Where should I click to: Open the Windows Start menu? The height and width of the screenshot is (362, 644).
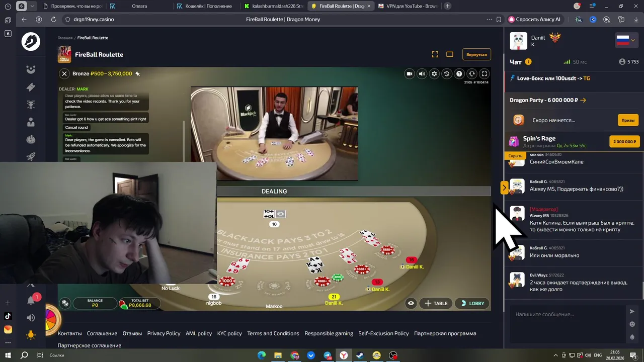(x=9, y=355)
